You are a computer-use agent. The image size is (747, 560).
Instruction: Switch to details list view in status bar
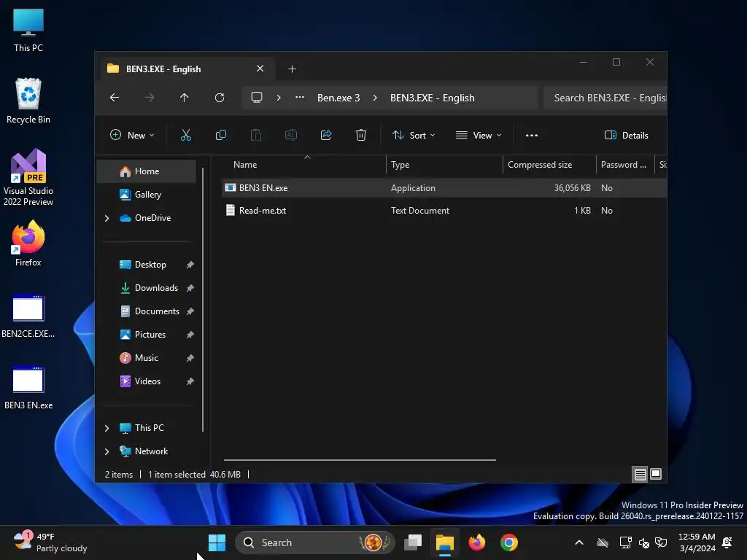[x=640, y=474]
